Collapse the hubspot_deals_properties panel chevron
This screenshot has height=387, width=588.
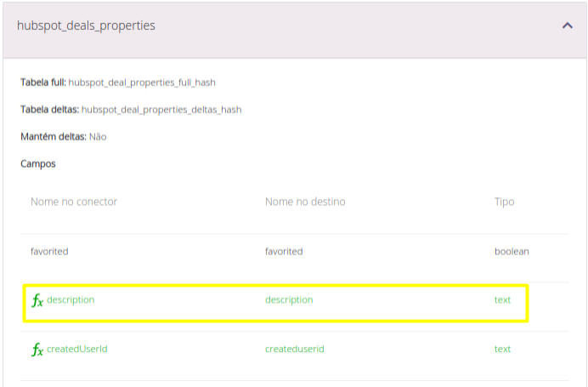click(568, 26)
